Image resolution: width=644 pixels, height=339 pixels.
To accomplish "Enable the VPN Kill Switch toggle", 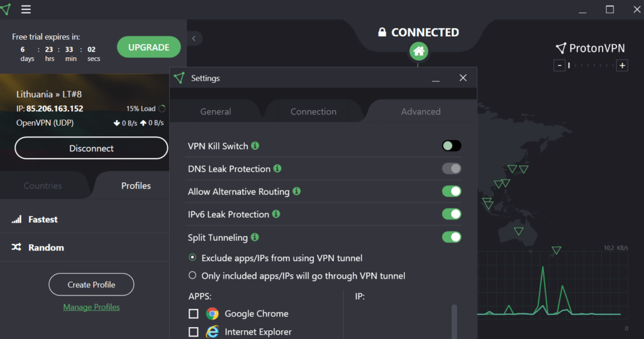I will tap(452, 146).
